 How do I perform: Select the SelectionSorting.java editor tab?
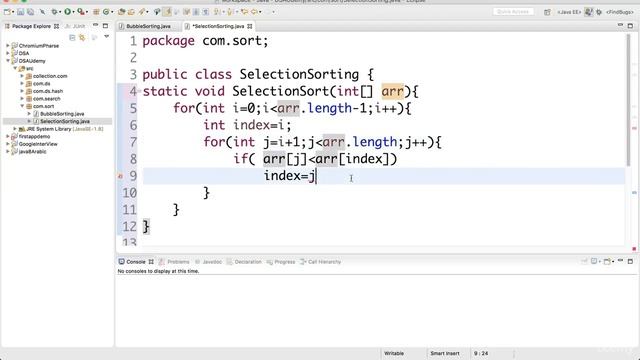coord(218,26)
